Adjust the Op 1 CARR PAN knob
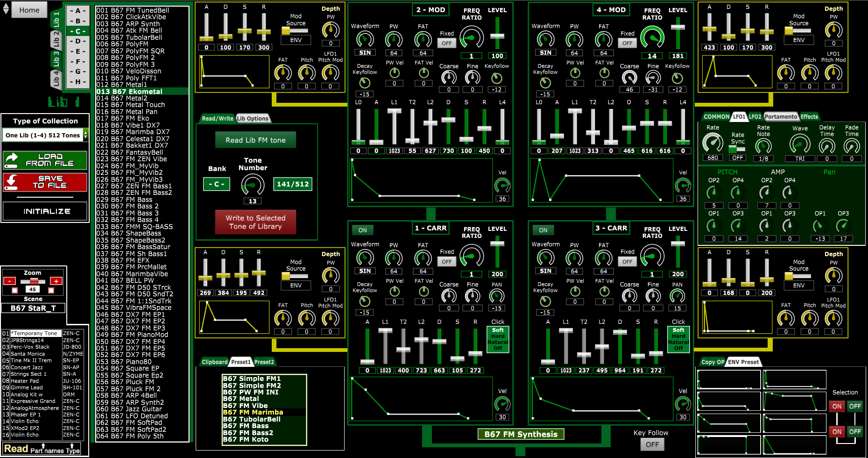The height and width of the screenshot is (458, 868). point(497,296)
